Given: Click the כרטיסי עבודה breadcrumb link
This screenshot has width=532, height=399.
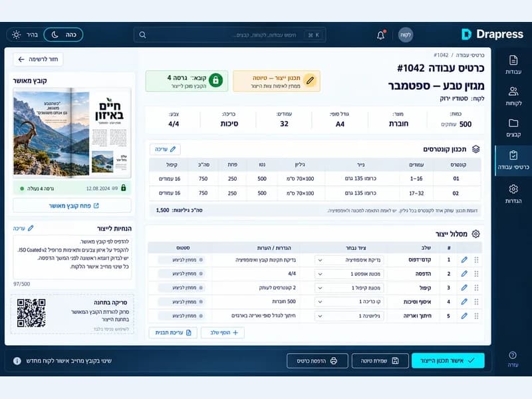Looking at the screenshot, I should [x=470, y=55].
